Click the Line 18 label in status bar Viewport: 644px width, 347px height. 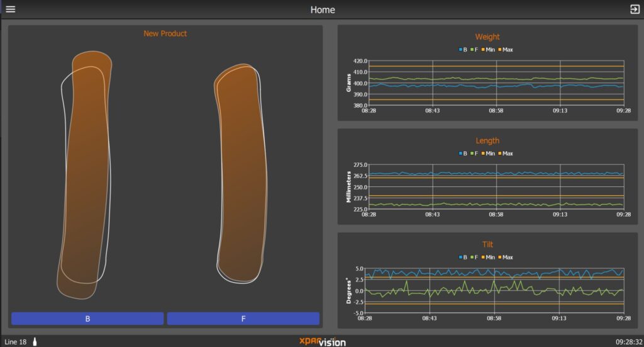16,342
